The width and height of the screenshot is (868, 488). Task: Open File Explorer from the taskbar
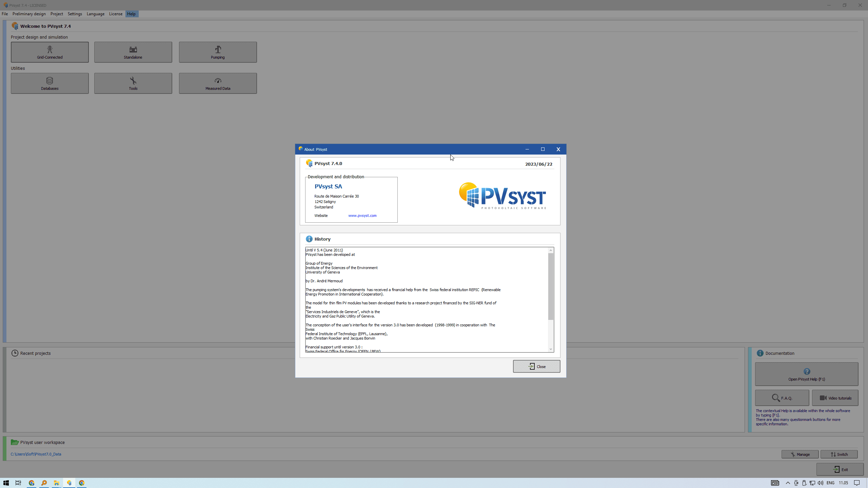pos(56,483)
